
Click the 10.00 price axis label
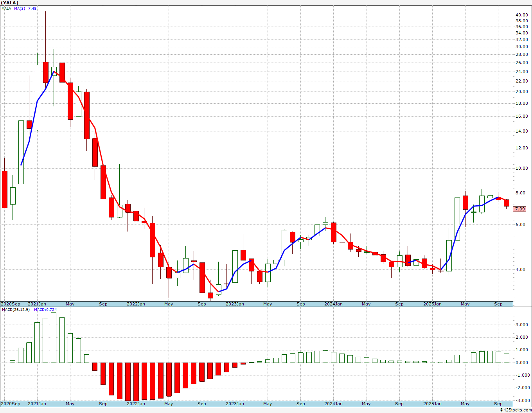pos(521,168)
